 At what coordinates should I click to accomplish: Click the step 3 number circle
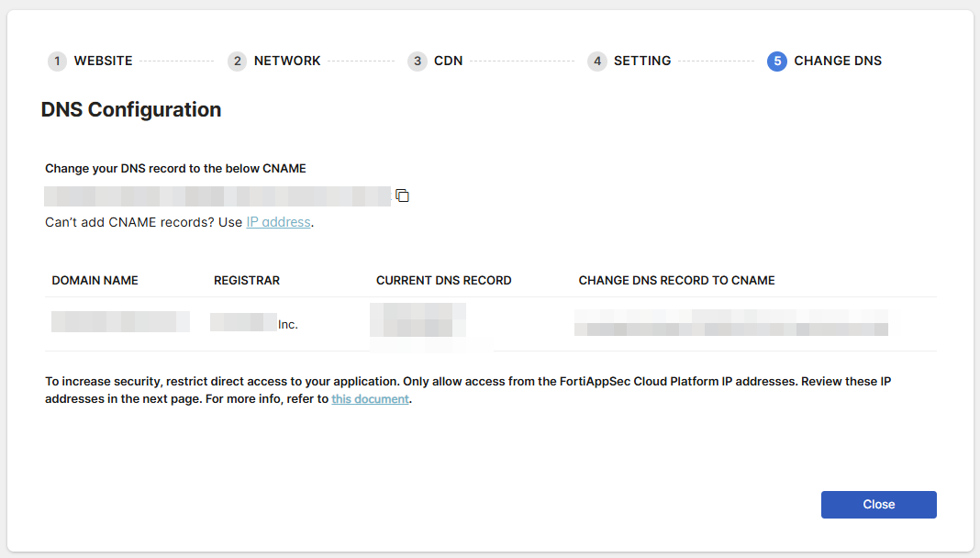point(418,61)
